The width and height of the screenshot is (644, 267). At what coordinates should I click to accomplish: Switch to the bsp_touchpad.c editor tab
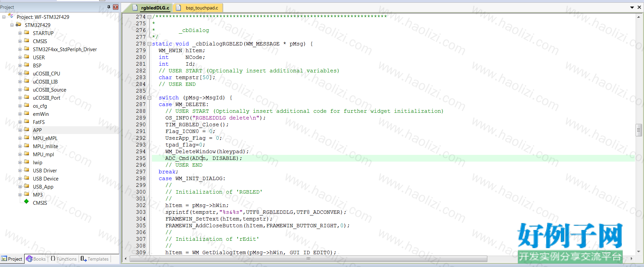[x=198, y=8]
